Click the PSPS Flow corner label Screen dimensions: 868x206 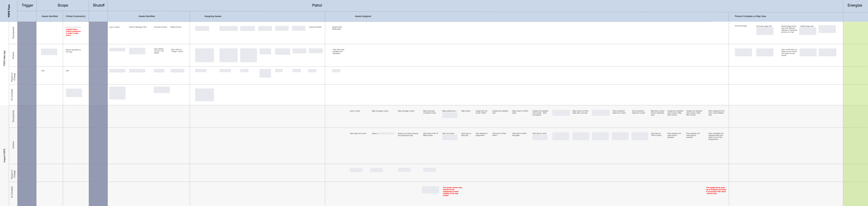(9, 11)
